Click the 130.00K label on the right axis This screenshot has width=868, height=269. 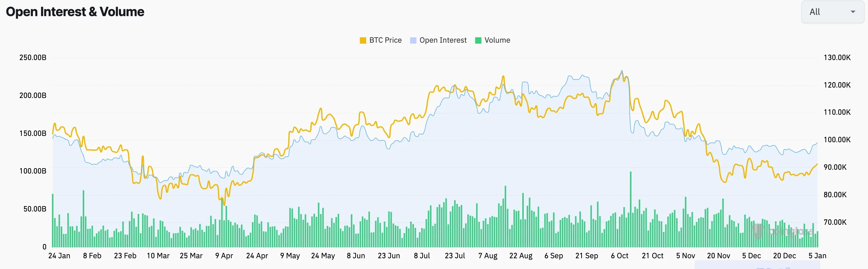[838, 58]
